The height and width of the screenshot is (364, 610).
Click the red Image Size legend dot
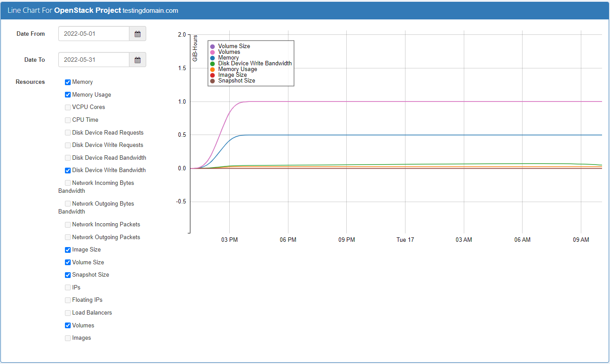(212, 75)
